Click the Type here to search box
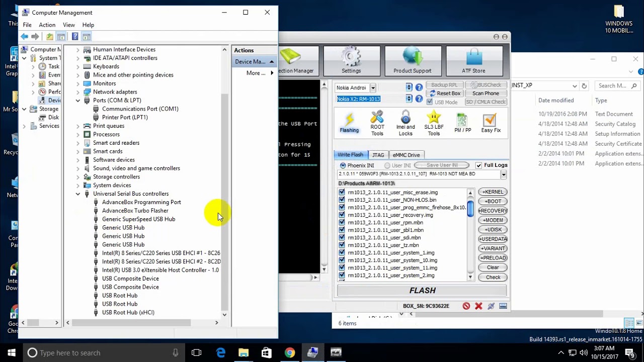 coord(103,353)
